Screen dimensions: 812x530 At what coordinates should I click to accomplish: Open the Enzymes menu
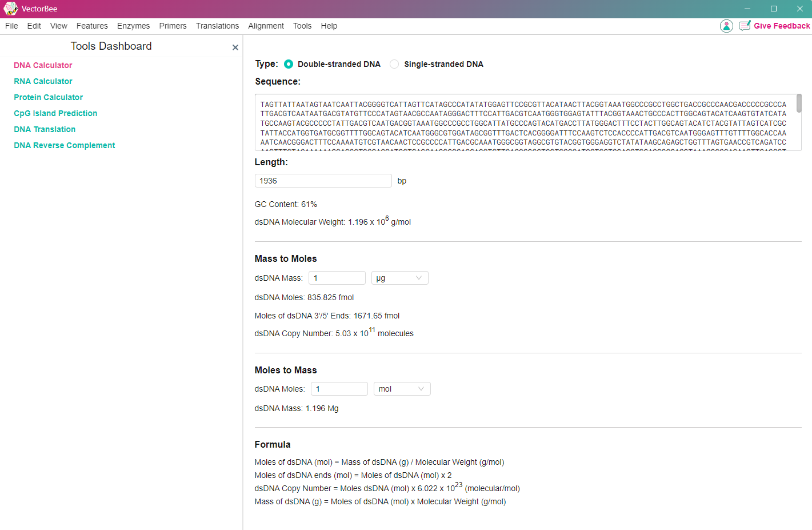[133, 26]
